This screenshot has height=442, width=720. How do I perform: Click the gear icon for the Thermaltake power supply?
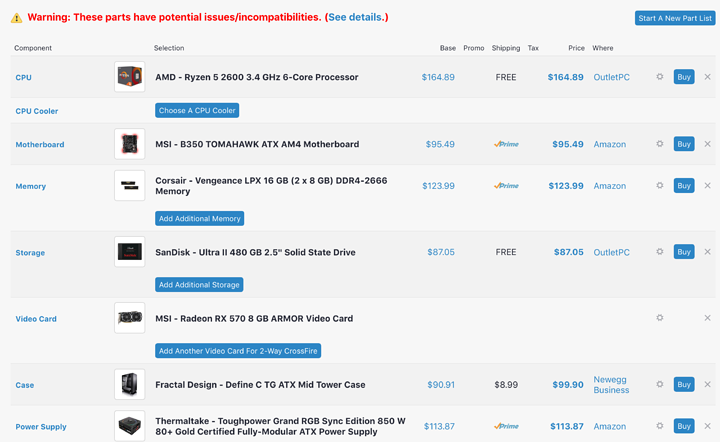(660, 426)
